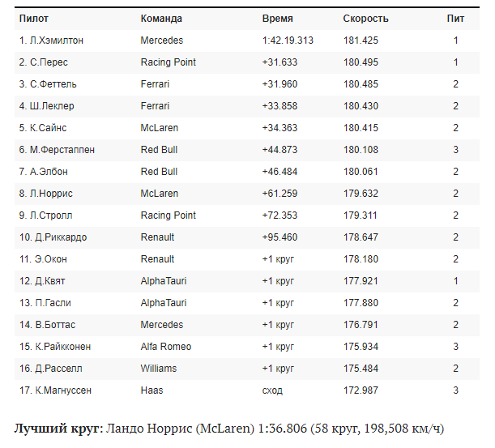Viewport: 495px width, 448px height.
Task: Select the Williams team cell
Action: [158, 369]
